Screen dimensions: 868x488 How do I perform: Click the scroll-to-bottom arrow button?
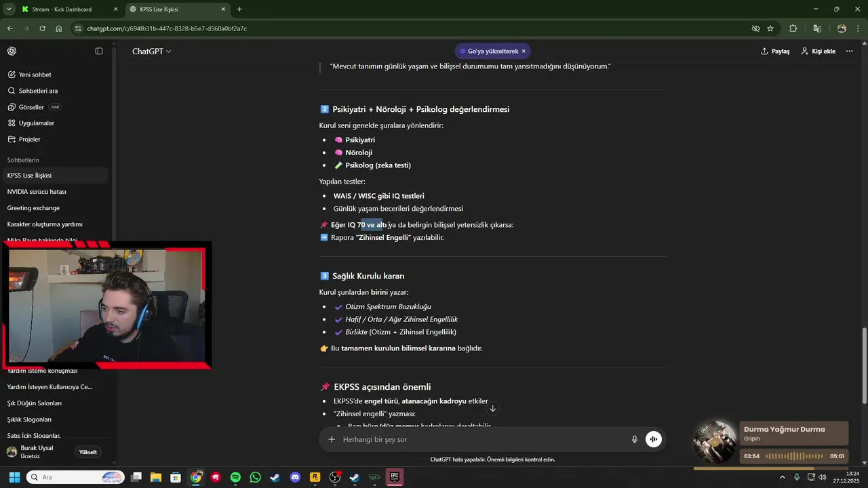[x=493, y=409]
